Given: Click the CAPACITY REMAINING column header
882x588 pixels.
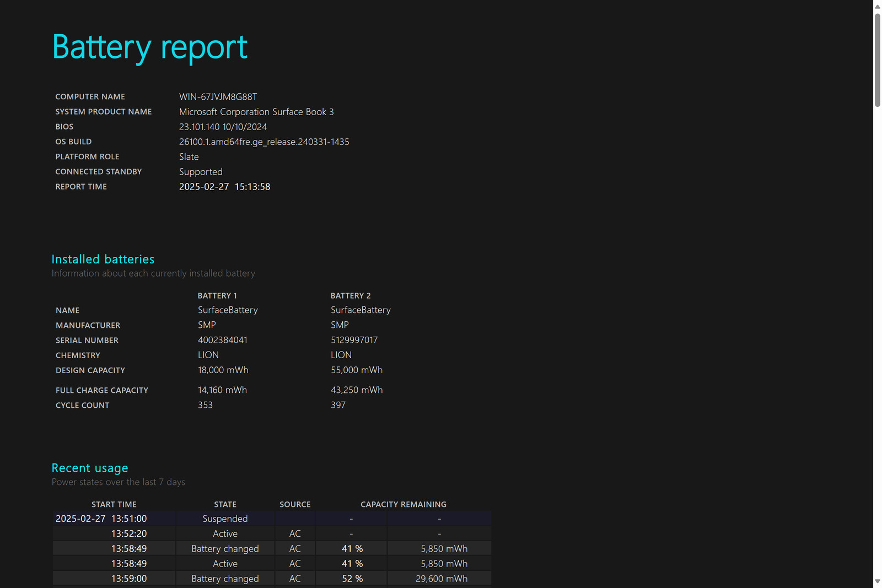Looking at the screenshot, I should click(x=404, y=504).
